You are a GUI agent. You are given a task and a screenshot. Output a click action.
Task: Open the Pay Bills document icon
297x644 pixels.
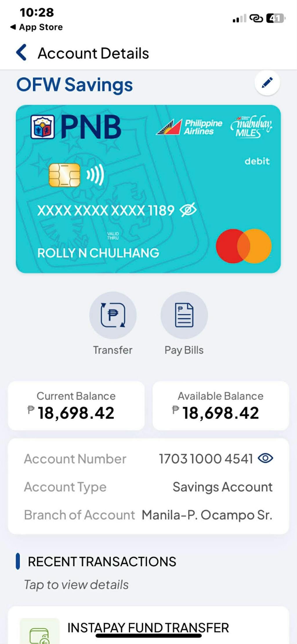point(184,315)
